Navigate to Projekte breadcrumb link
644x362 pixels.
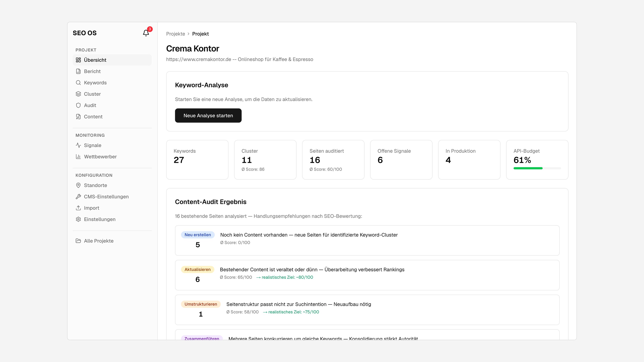click(x=175, y=34)
